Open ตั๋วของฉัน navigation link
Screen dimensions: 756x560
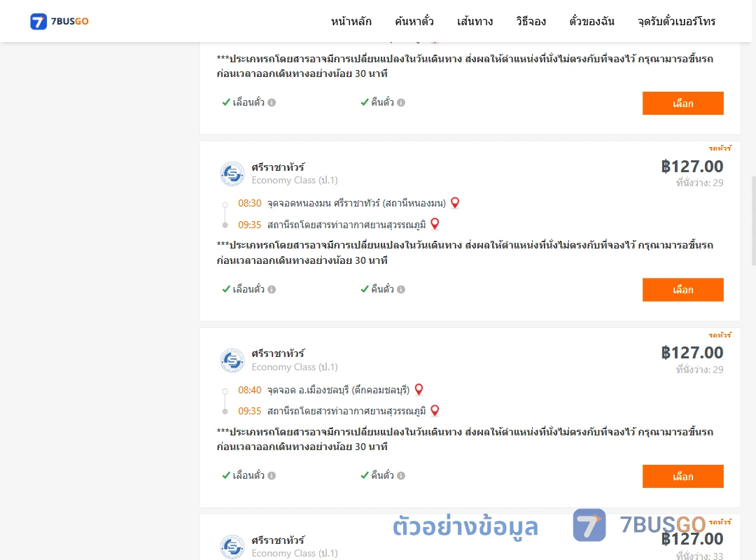[x=591, y=21]
